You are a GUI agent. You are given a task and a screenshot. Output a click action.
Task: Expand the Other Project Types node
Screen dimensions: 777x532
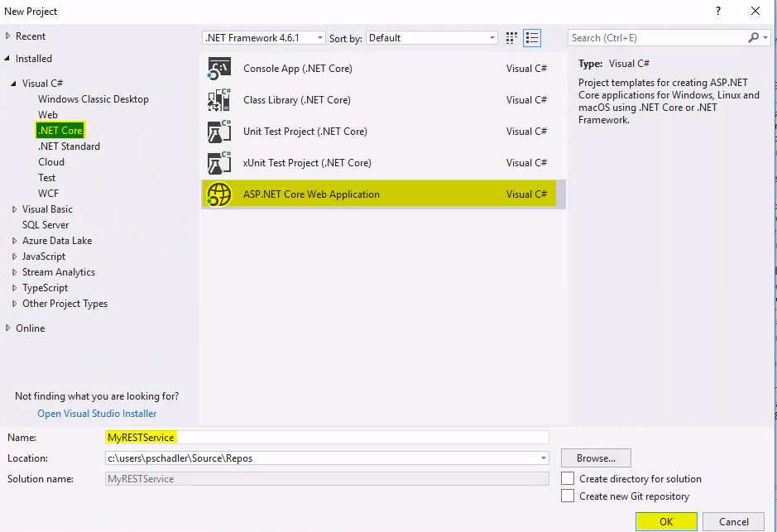(14, 304)
